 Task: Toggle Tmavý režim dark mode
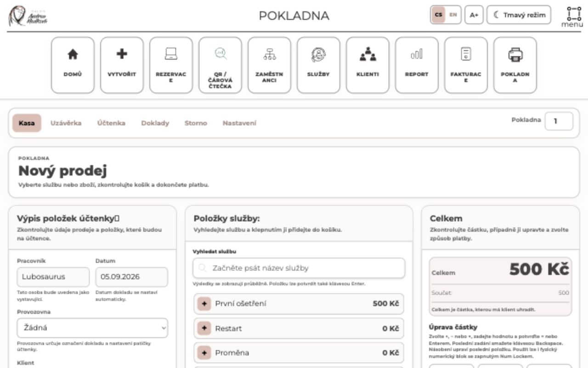519,15
